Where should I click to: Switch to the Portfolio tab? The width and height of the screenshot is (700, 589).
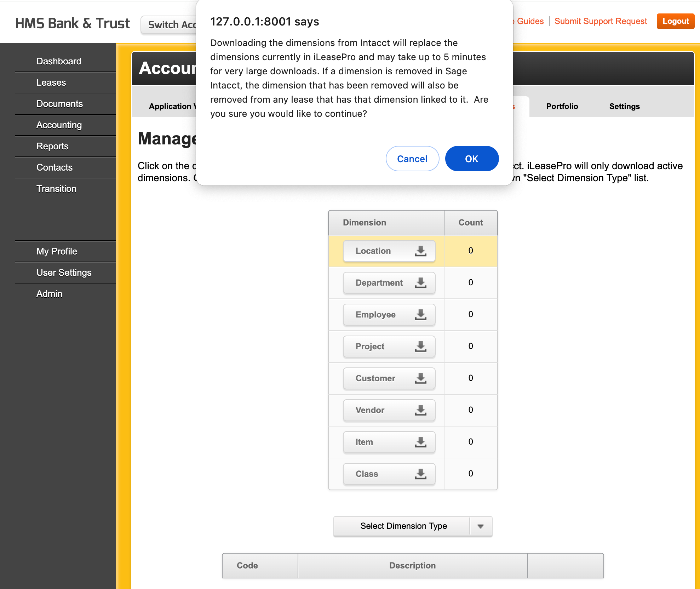click(x=562, y=107)
